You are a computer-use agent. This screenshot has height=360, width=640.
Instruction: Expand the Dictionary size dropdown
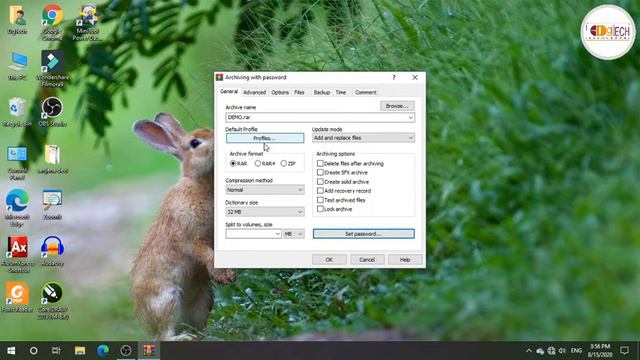(x=264, y=212)
